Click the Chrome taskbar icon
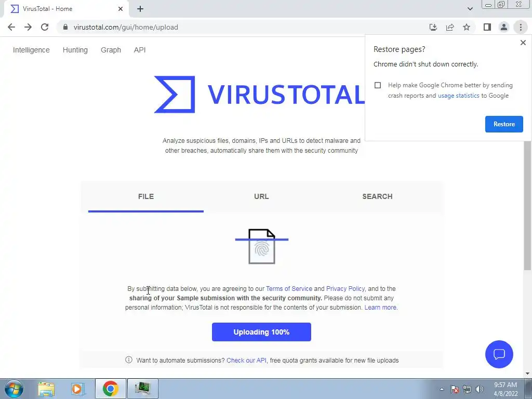Image resolution: width=532 pixels, height=399 pixels. 110,389
